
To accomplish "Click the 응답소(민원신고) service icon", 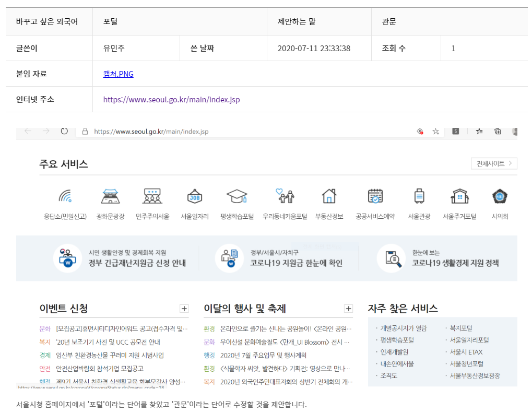I will (65, 197).
